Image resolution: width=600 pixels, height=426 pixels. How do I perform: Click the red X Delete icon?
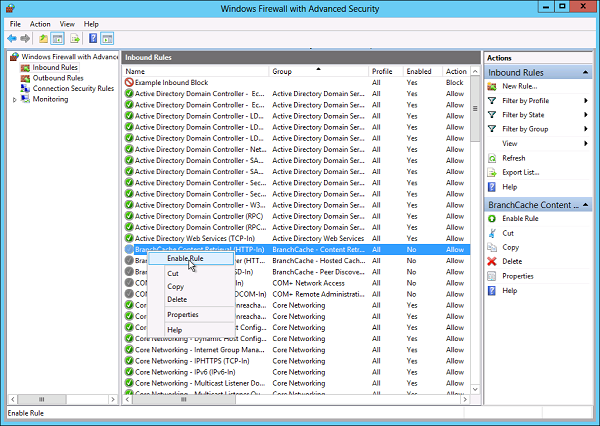click(492, 261)
